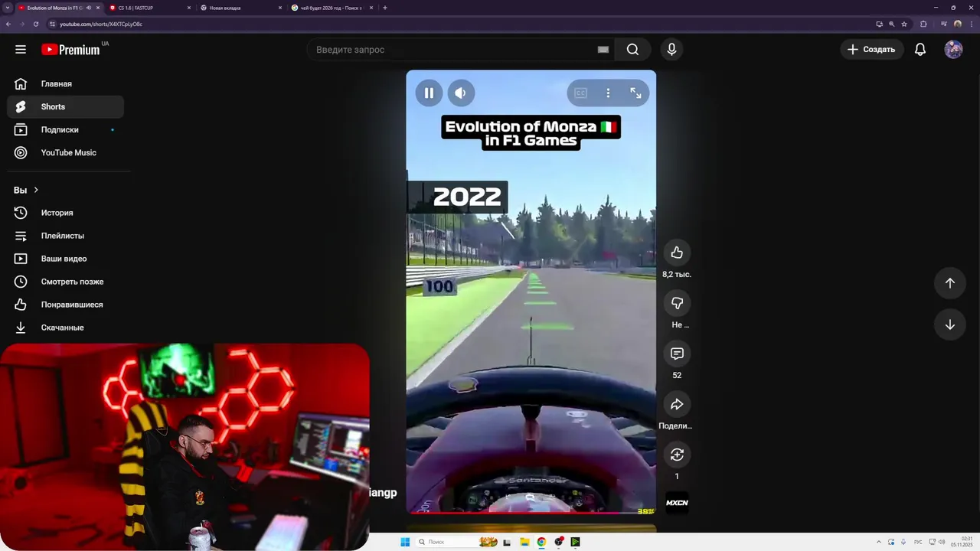
Task: Open YouTube notifications bell
Action: point(920,50)
